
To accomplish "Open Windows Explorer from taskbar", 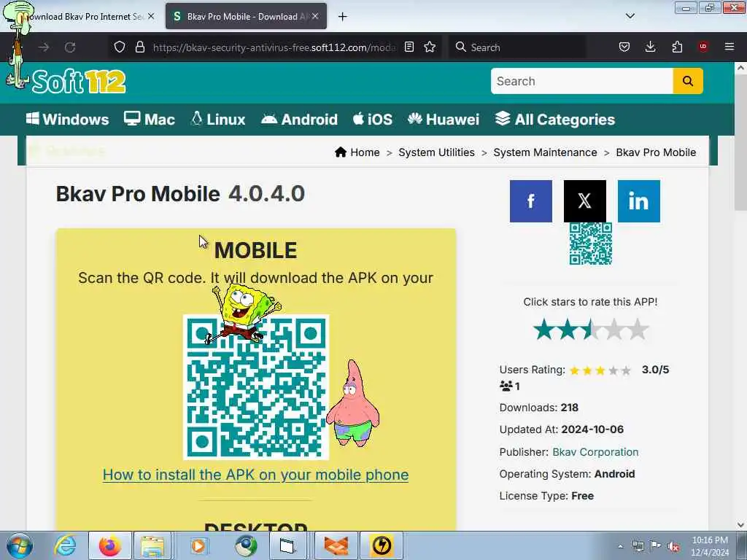I will click(152, 545).
